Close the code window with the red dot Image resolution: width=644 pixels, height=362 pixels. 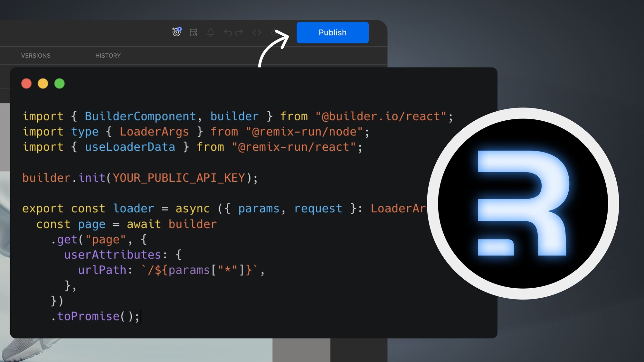26,84
